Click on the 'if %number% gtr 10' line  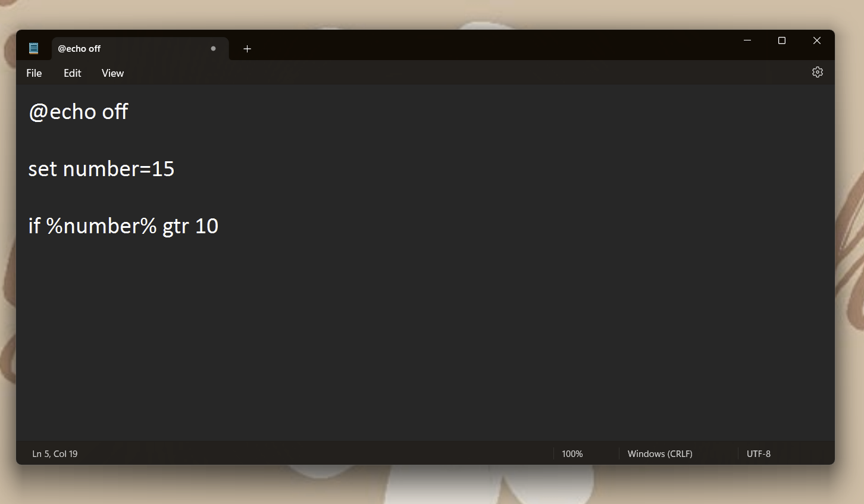[123, 226]
